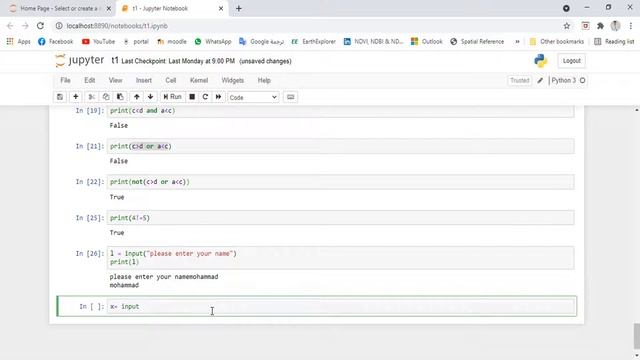Screen dimensions: 640x360
Task: Open the File menu
Action: click(x=65, y=80)
